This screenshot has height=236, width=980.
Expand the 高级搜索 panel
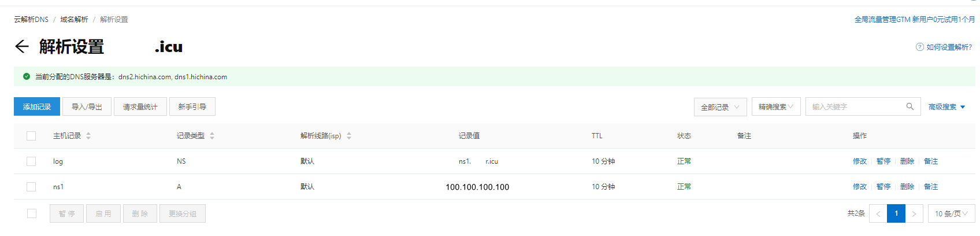point(946,107)
